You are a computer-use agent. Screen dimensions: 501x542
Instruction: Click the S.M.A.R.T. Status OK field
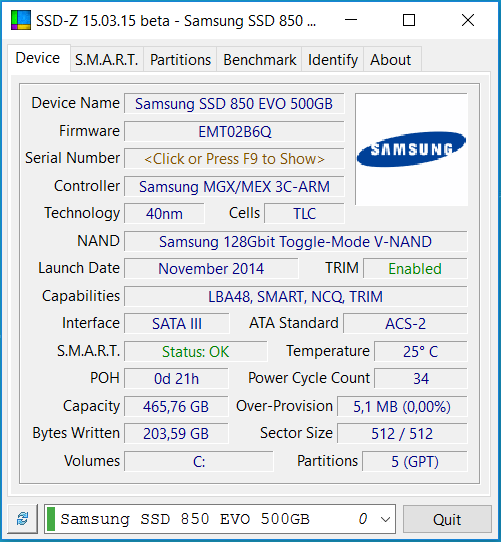pos(196,352)
